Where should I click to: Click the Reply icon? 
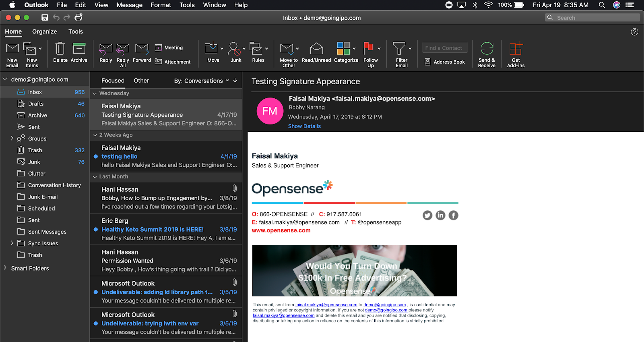(x=105, y=50)
